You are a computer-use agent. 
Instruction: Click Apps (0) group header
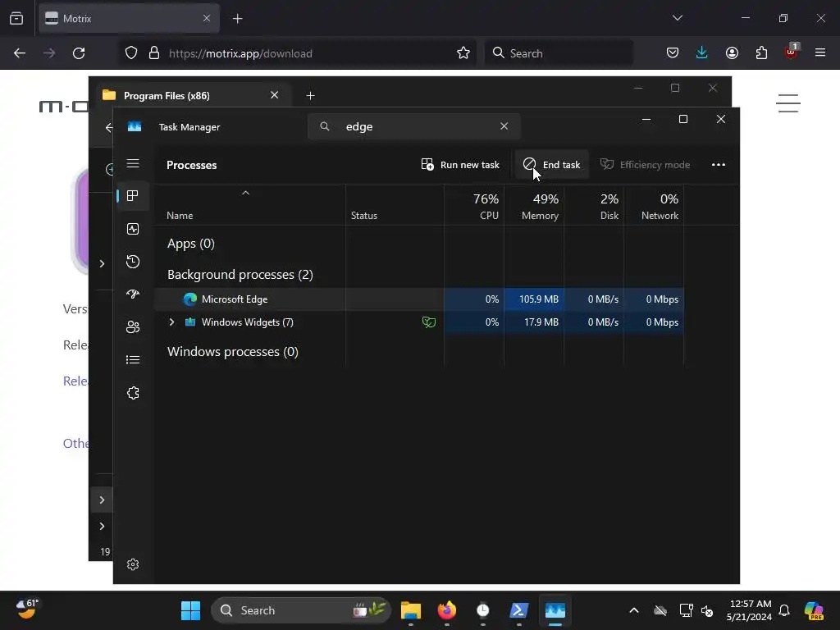coord(190,243)
